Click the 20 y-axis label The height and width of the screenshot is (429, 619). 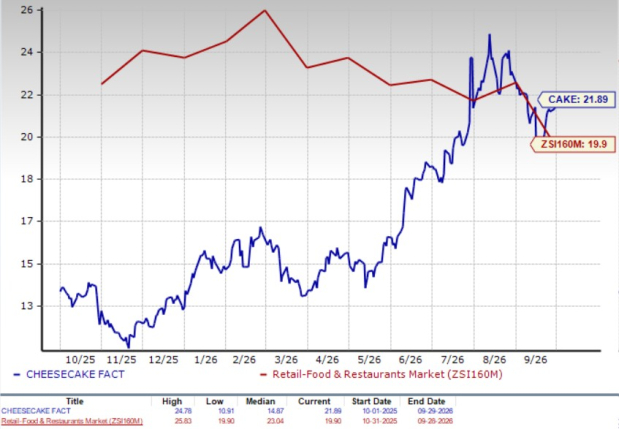point(26,137)
